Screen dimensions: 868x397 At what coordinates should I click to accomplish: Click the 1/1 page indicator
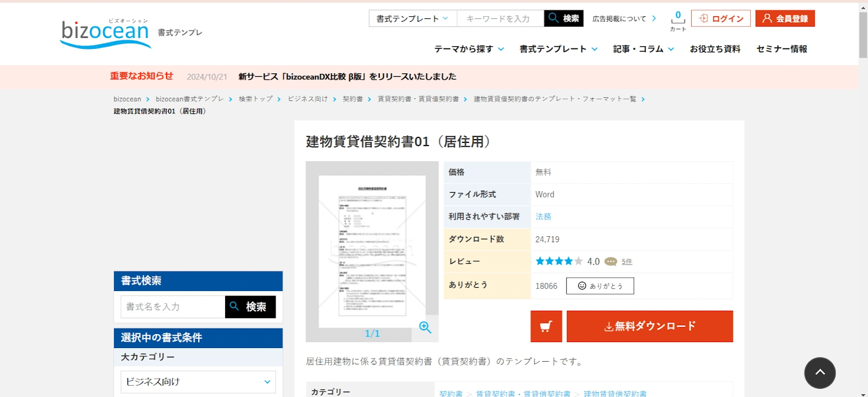[x=372, y=333]
